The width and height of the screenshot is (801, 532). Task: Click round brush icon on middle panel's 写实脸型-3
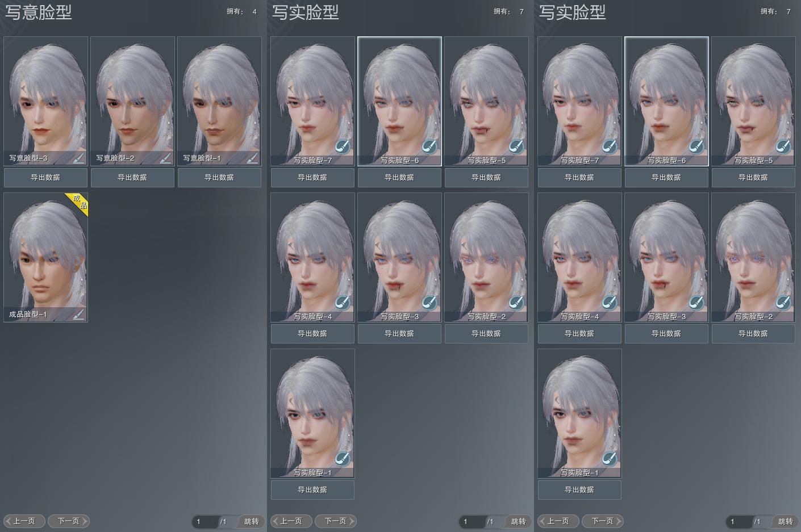pos(429,303)
